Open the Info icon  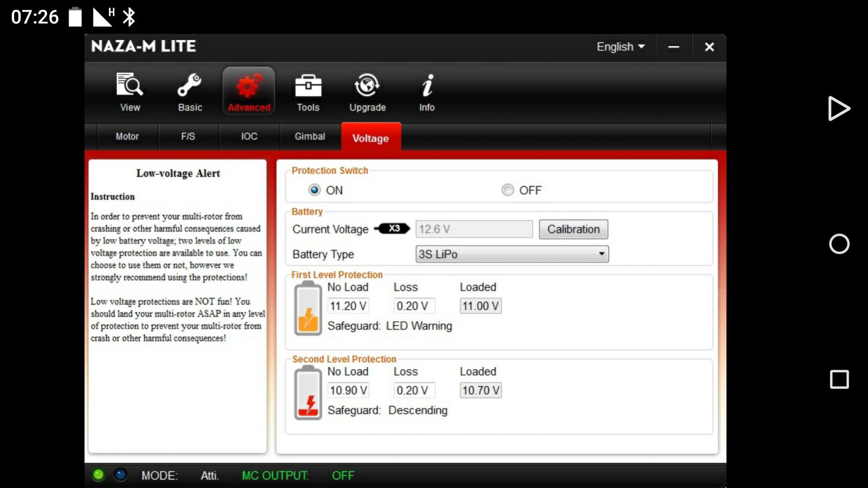(x=427, y=92)
